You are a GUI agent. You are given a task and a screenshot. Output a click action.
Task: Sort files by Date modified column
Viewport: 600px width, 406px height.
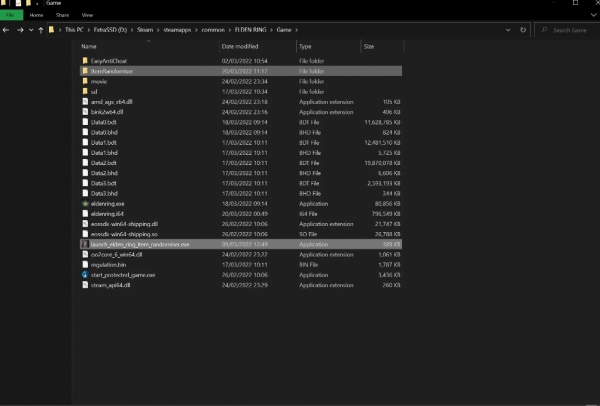[x=240, y=46]
